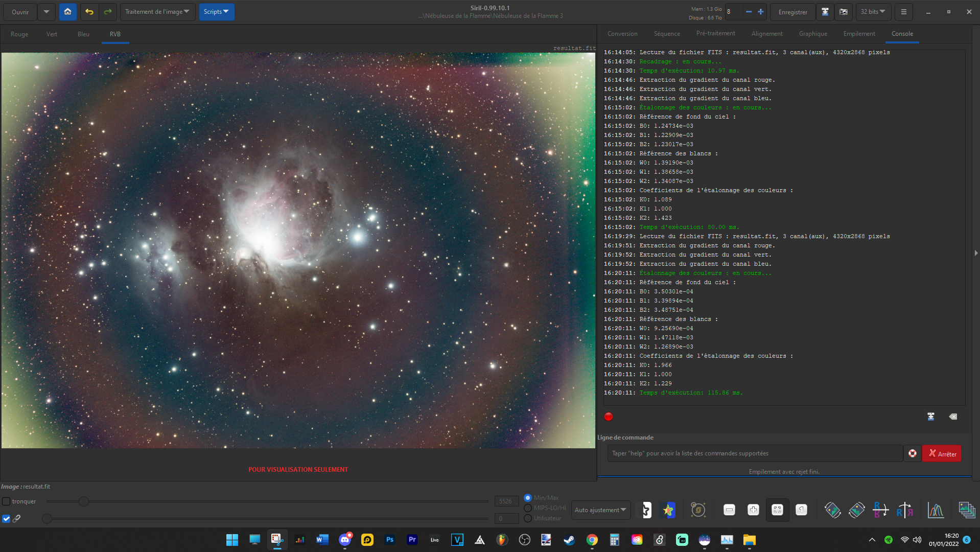Viewport: 980px width, 552px height.
Task: Switch to the Bleu channel tab
Action: pyautogui.click(x=83, y=34)
